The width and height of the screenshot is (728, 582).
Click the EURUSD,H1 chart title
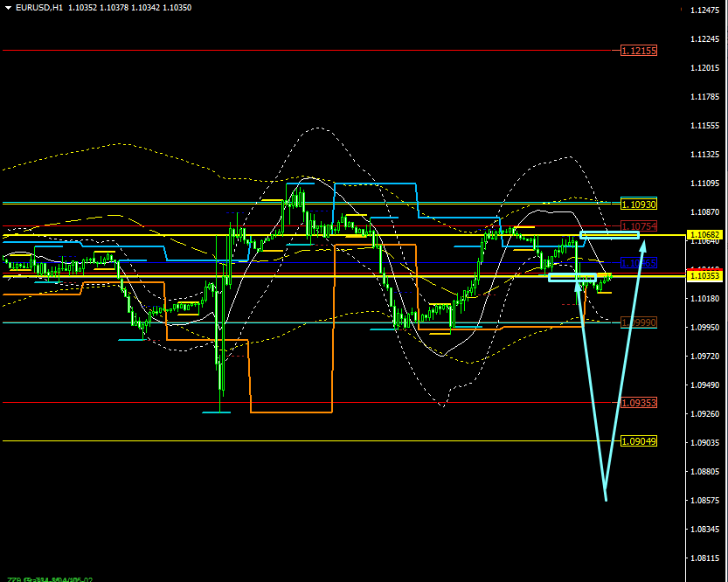[x=39, y=8]
